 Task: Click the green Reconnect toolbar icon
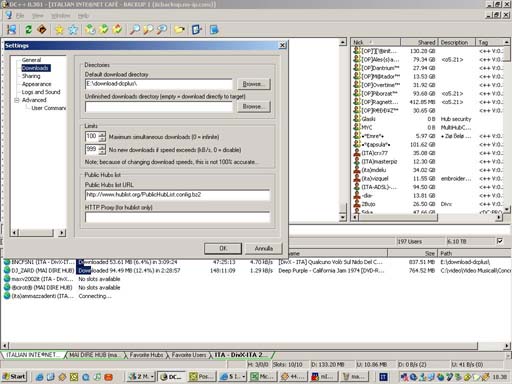[29, 30]
